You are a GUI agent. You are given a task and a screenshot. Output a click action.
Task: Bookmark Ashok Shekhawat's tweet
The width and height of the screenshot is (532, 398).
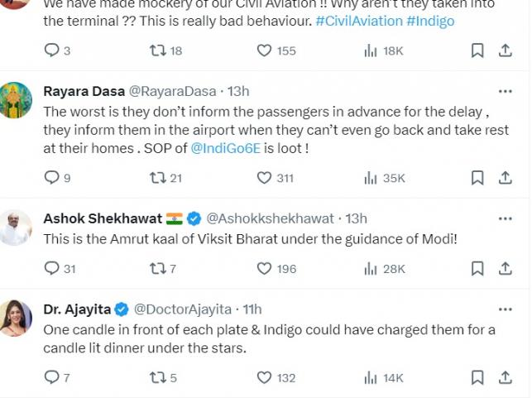(x=477, y=268)
